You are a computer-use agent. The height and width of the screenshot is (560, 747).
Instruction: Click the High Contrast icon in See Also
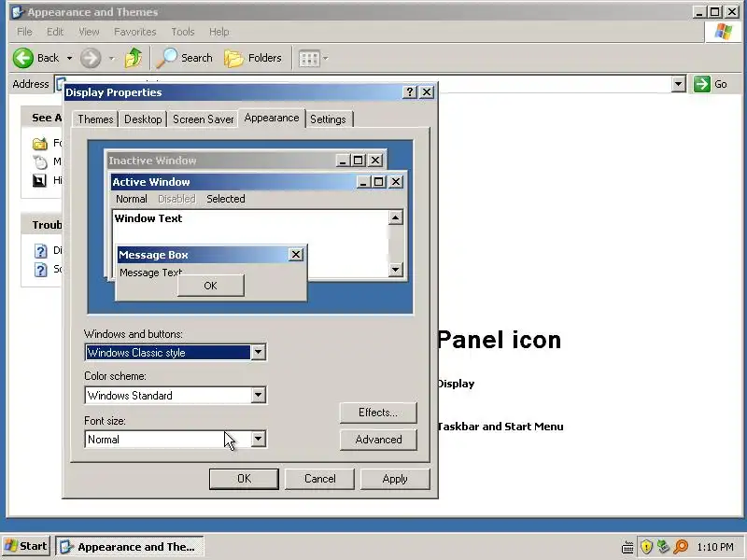click(39, 180)
